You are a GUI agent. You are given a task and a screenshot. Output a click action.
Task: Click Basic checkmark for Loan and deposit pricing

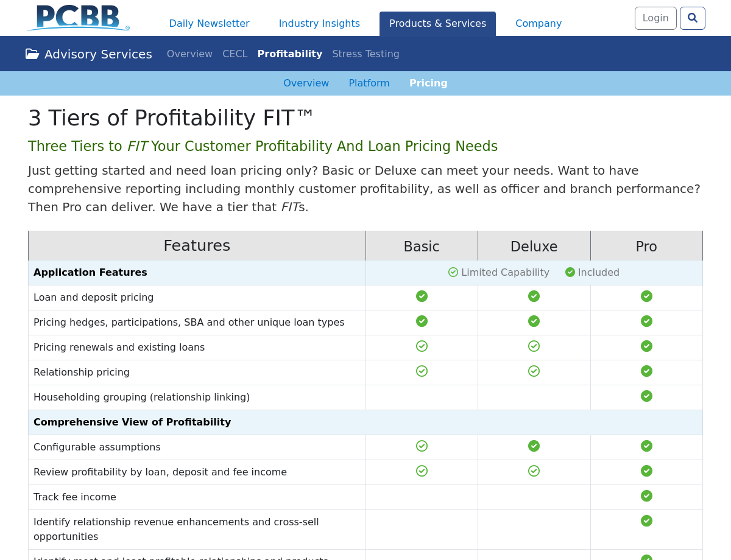[x=422, y=296]
